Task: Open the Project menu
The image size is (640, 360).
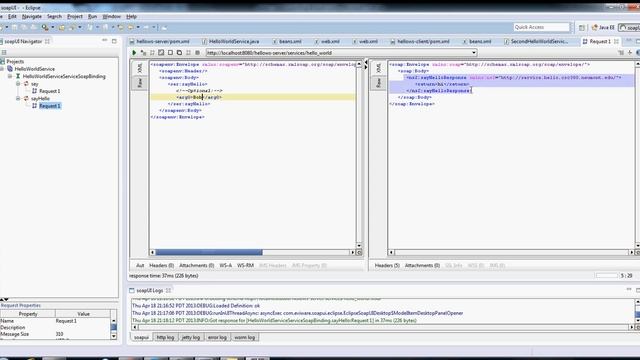Action: (75, 17)
